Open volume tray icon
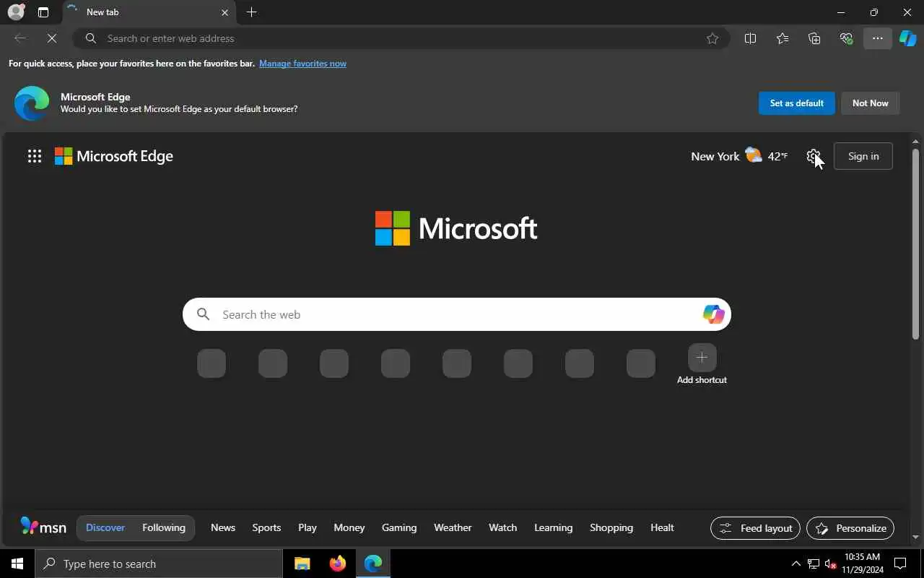 click(x=830, y=564)
